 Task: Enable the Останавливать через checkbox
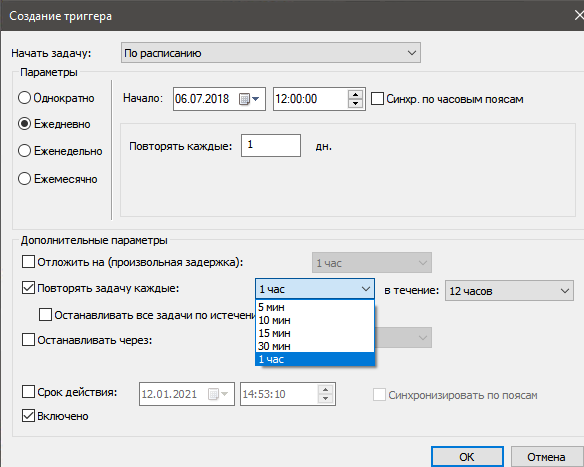tap(28, 340)
